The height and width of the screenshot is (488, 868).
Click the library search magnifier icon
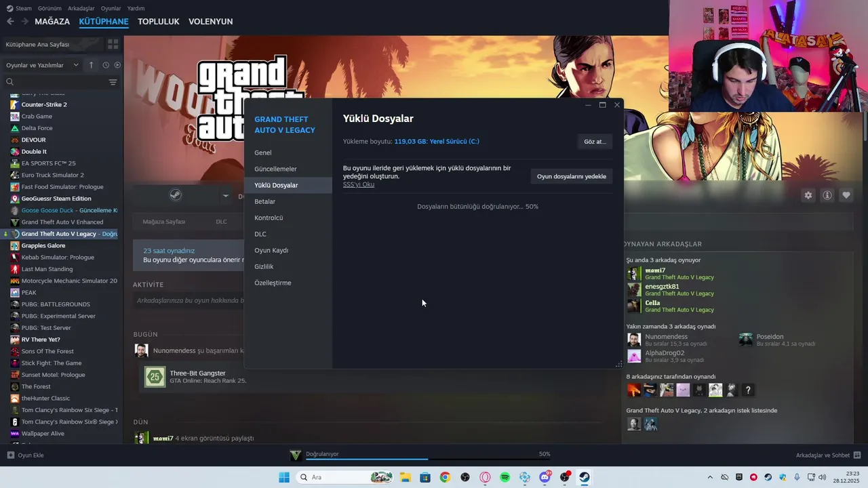pos(10,82)
